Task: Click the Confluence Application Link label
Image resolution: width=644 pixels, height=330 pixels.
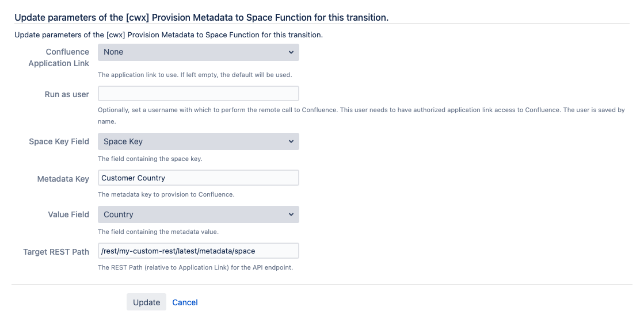Action: coord(59,57)
